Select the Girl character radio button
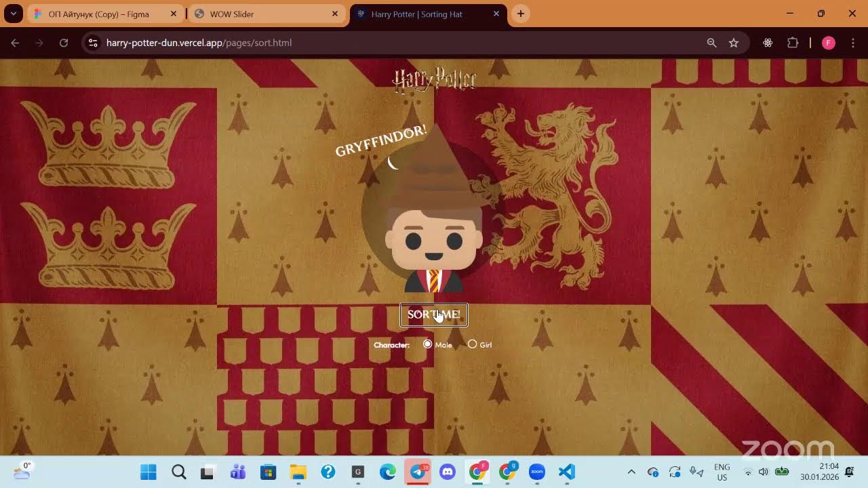 coord(473,344)
